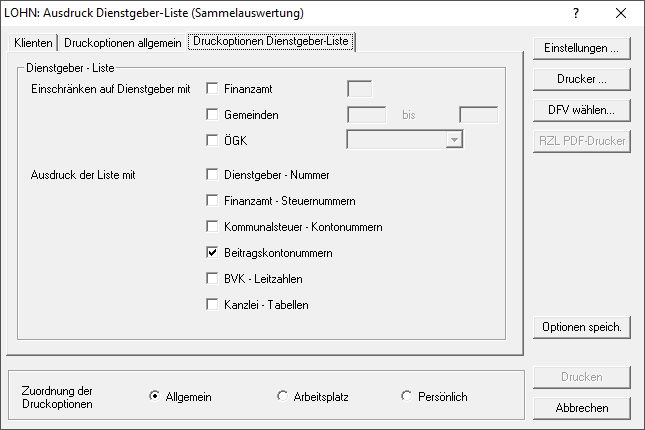The height and width of the screenshot is (430, 645).
Task: Enable the Finanzamt restriction checkbox
Action: 212,89
